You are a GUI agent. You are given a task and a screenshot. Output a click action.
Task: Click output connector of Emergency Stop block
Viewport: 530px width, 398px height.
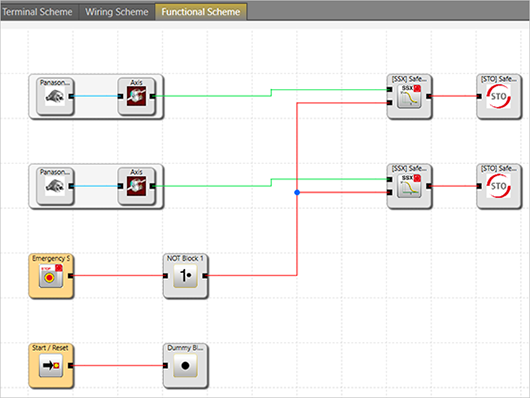click(x=70, y=276)
